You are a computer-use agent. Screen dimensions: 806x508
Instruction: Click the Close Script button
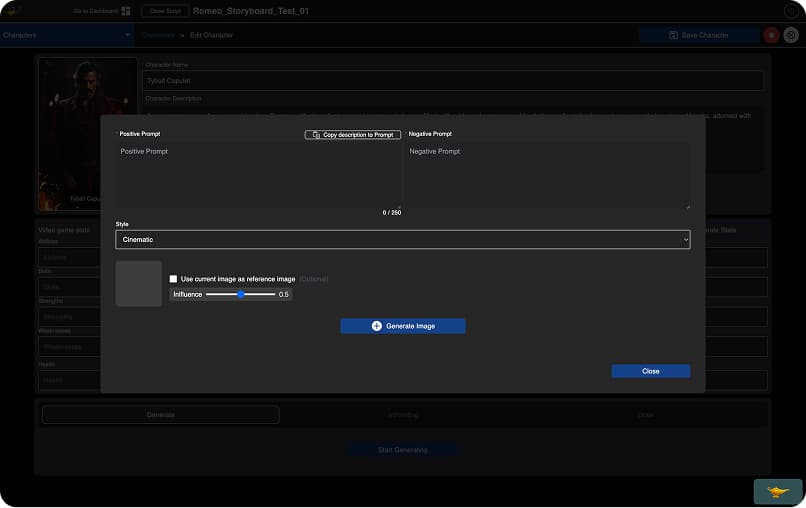pyautogui.click(x=165, y=11)
